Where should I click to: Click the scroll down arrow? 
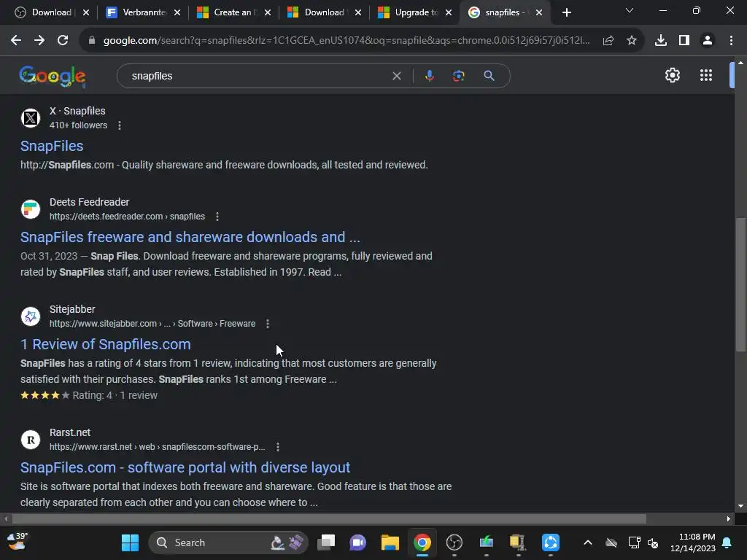click(740, 506)
